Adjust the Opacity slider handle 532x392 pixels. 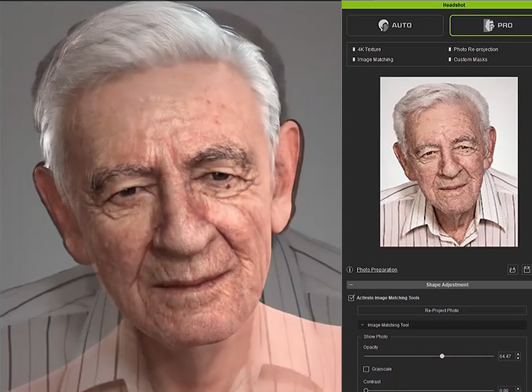[x=442, y=356]
